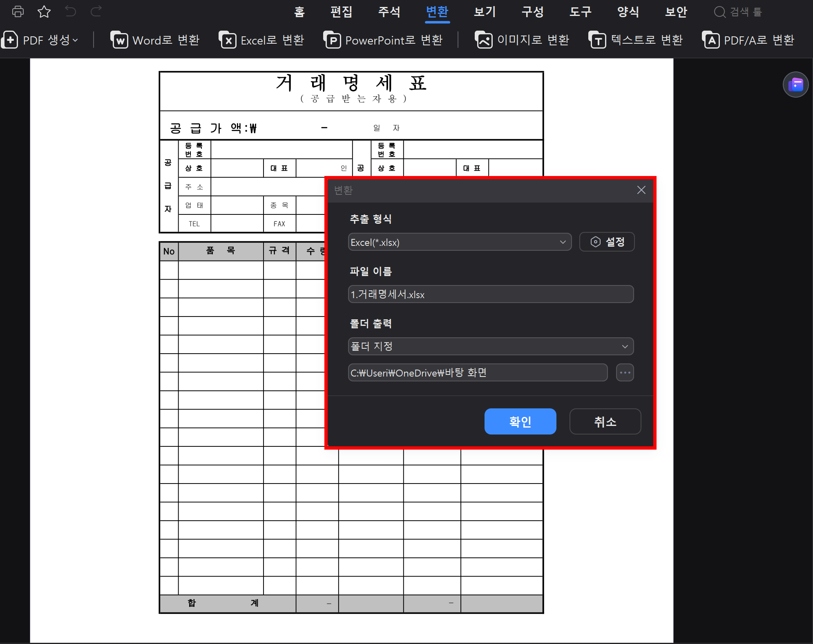Click 텍스트로 변환 button
Screen dimensions: 813x644
point(636,40)
